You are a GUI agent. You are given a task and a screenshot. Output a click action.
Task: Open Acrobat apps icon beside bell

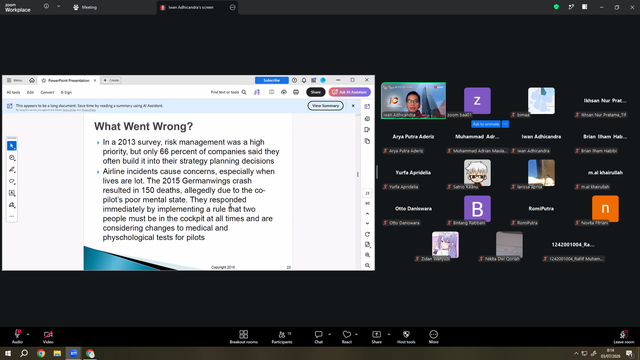(x=313, y=80)
